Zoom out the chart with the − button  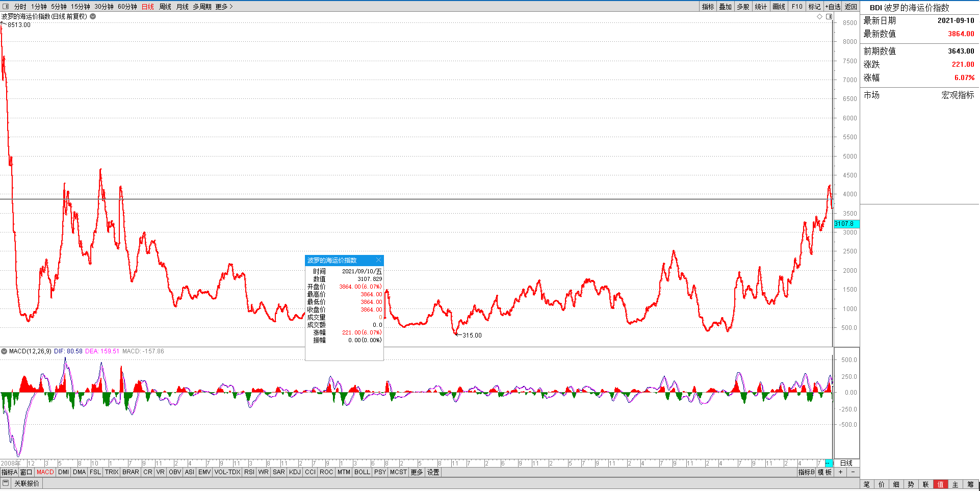[x=853, y=472]
